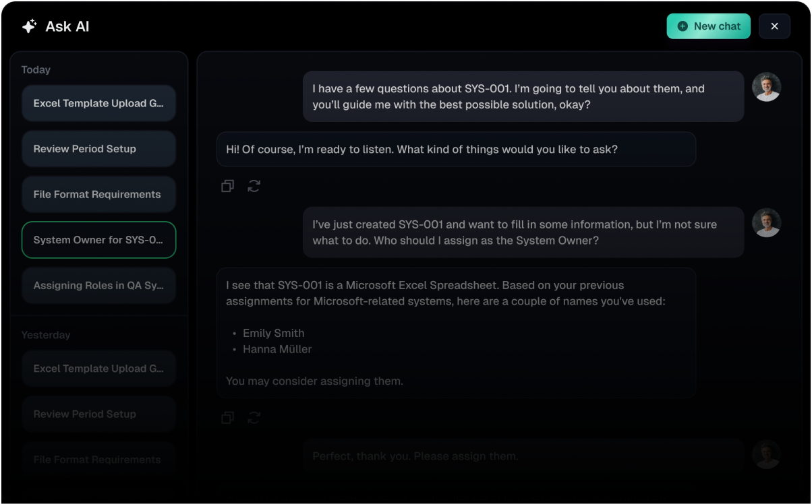Copy the greeting AI response
The width and height of the screenshot is (812, 504).
tap(228, 186)
